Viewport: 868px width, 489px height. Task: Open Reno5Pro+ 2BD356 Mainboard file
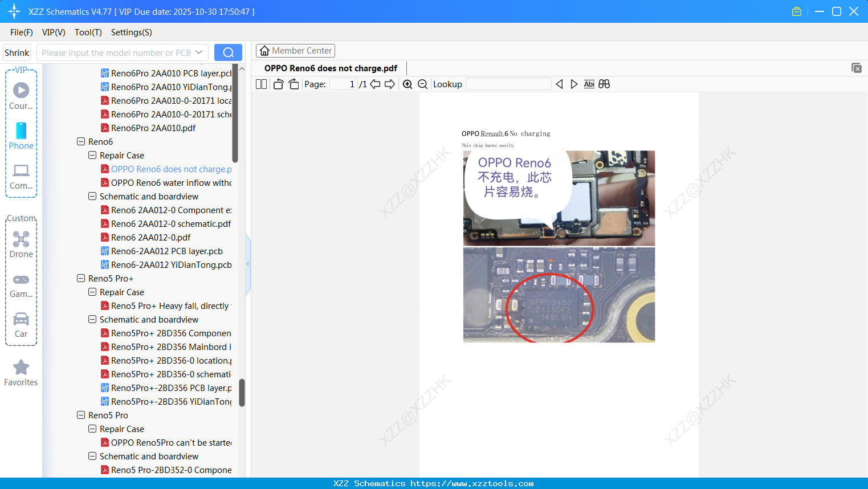tap(166, 347)
